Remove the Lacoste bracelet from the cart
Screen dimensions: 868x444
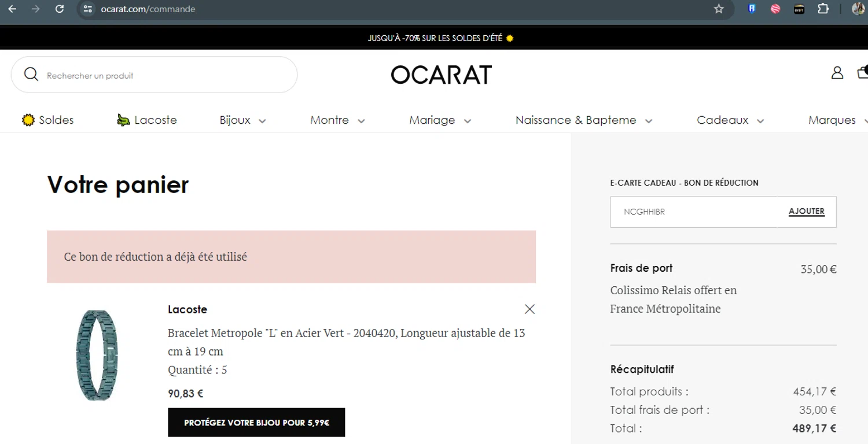[x=529, y=309]
